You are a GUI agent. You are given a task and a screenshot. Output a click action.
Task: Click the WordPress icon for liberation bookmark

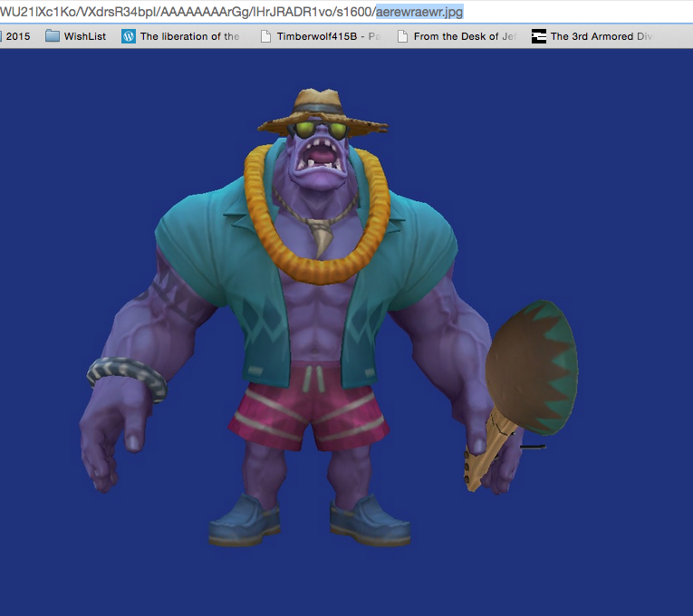128,36
